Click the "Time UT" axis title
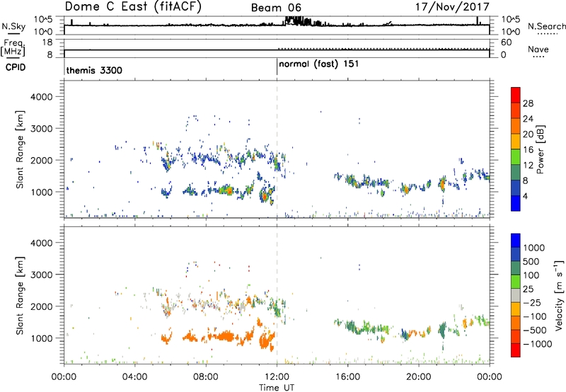Viewport: 566px width, 392px height. (x=277, y=388)
